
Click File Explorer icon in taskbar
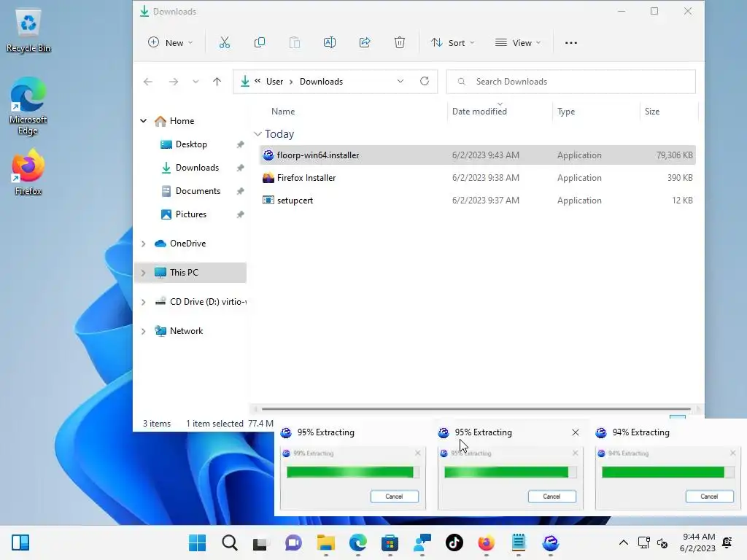tap(326, 542)
